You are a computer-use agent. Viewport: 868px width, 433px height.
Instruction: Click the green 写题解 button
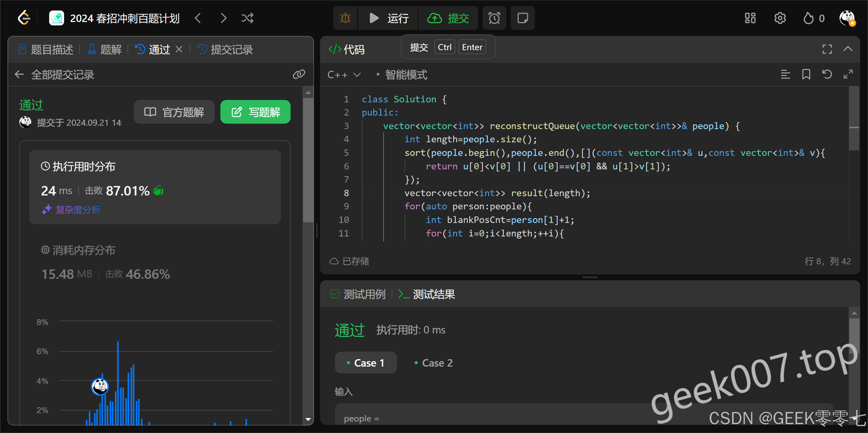tap(255, 112)
